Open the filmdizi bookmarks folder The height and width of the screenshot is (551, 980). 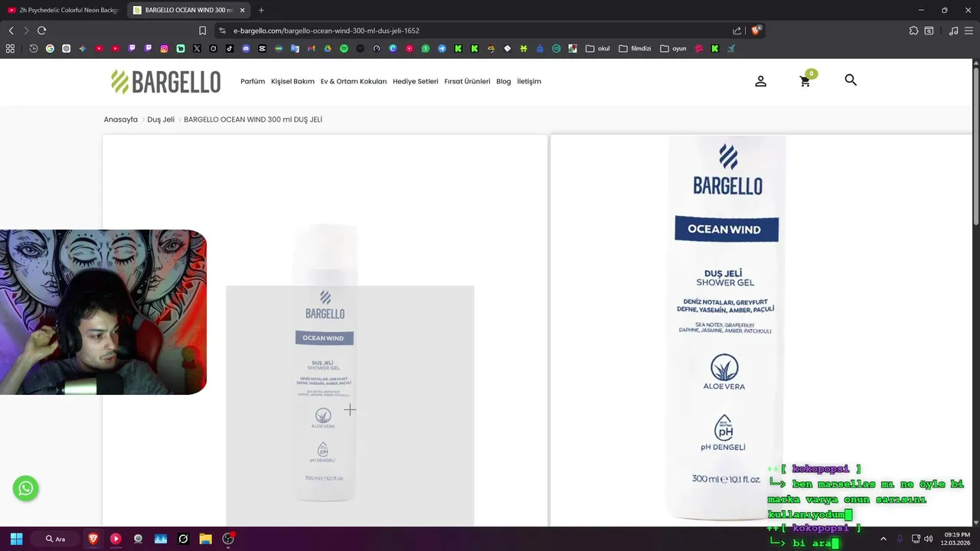tap(635, 48)
